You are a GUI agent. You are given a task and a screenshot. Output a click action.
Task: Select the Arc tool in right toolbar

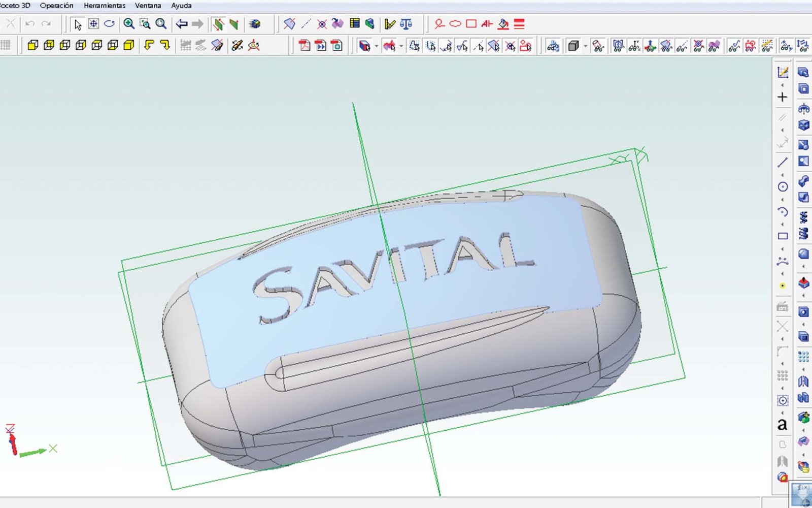point(783,212)
